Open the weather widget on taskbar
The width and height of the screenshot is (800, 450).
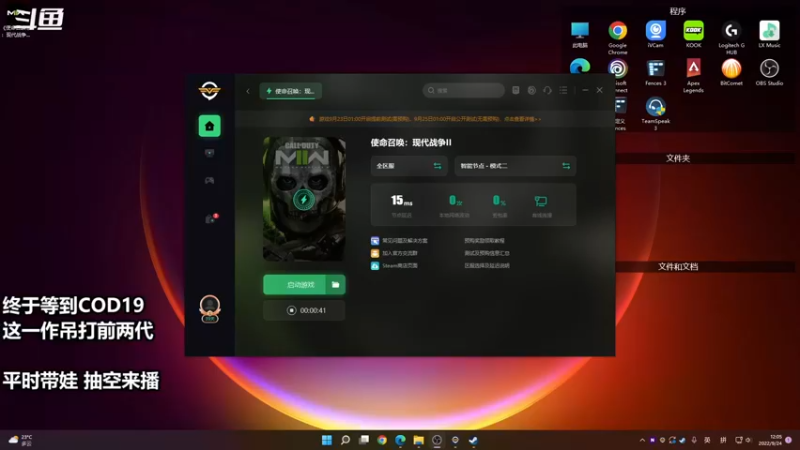[21, 440]
